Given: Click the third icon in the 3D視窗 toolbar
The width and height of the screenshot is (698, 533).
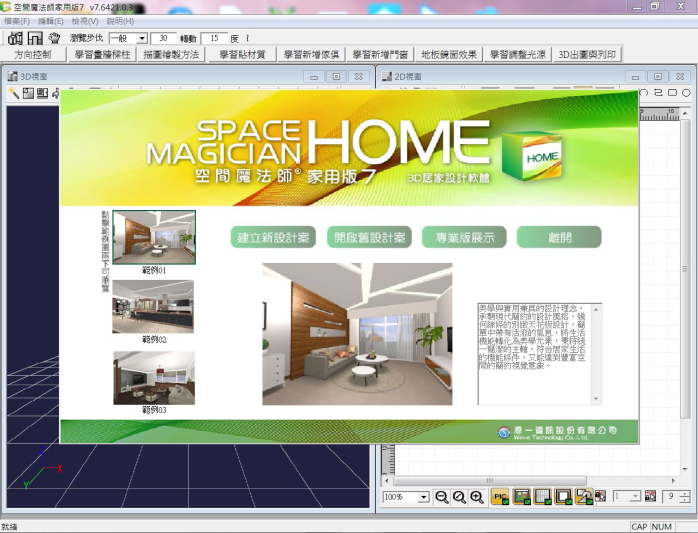Looking at the screenshot, I should 43,93.
